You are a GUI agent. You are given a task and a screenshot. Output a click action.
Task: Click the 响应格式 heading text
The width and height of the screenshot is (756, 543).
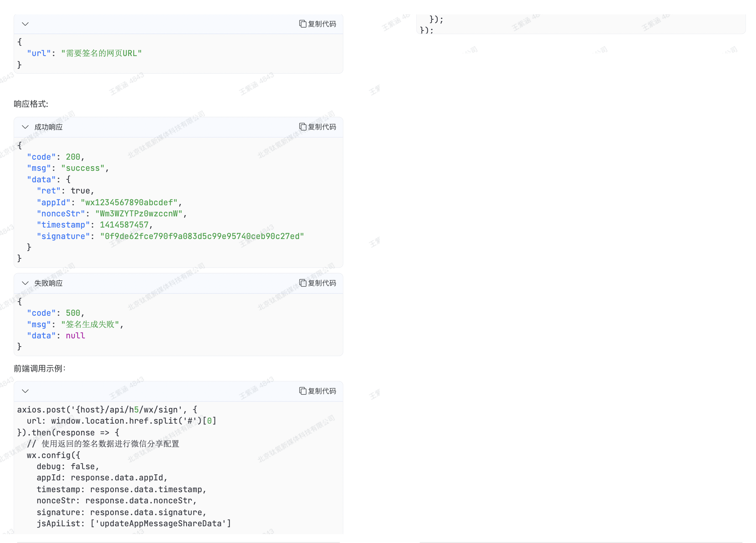(31, 104)
